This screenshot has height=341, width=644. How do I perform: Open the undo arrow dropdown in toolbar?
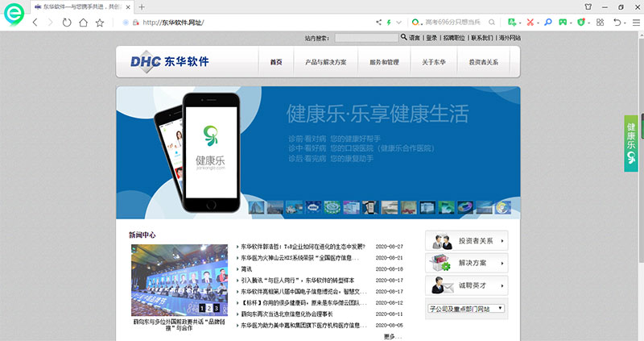pos(626,23)
